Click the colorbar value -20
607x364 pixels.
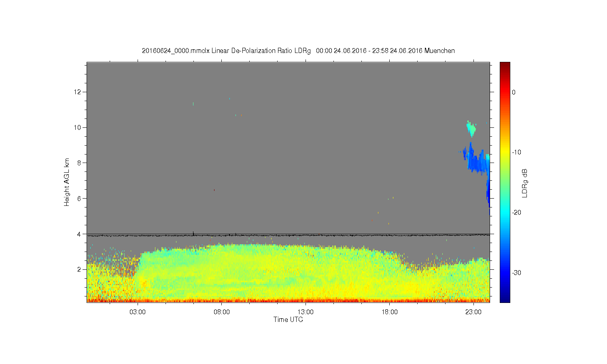point(516,213)
